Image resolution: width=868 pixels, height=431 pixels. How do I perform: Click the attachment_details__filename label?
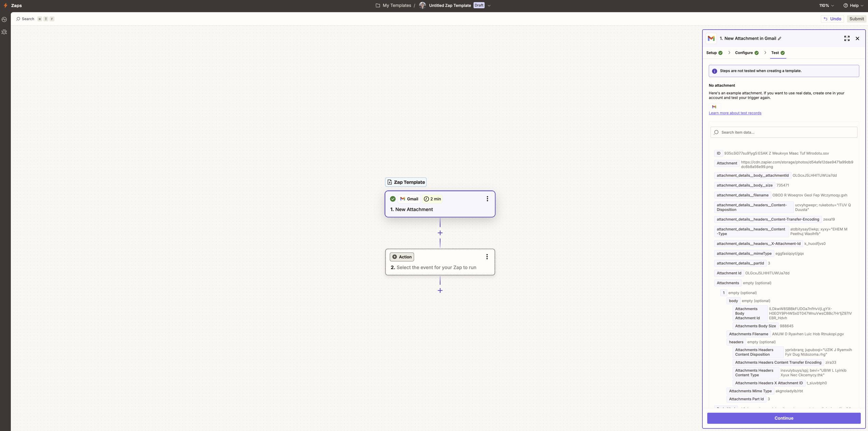click(742, 195)
